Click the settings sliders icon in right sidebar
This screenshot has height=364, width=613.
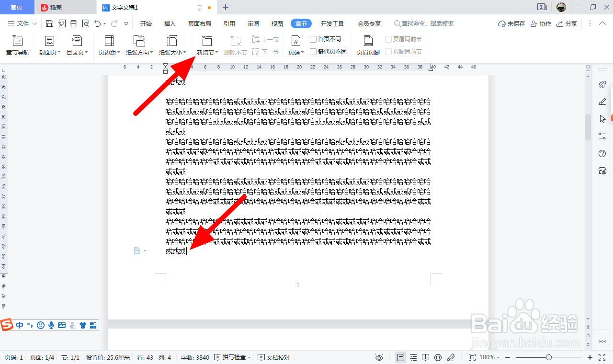(x=602, y=136)
